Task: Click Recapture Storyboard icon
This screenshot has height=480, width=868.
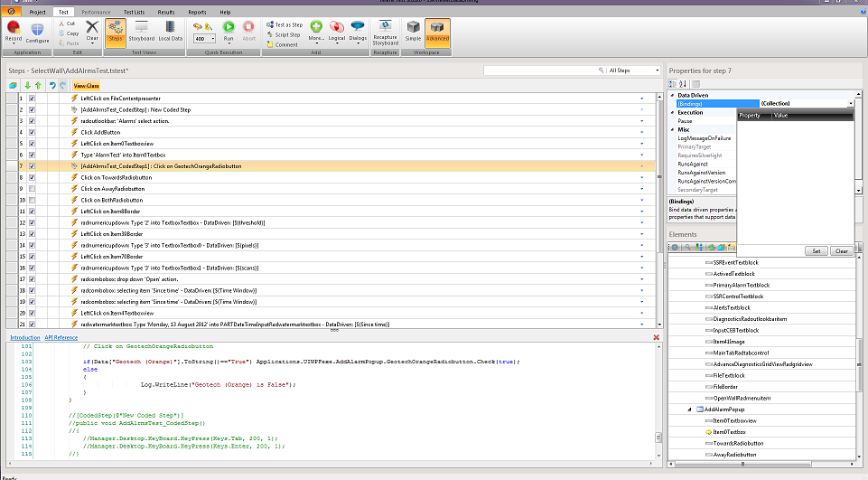Action: [385, 28]
